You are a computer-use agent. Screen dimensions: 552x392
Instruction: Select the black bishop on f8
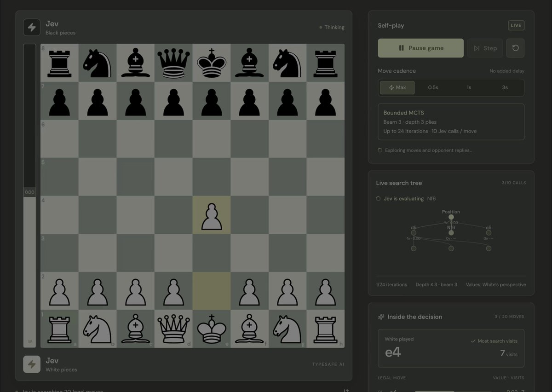249,63
